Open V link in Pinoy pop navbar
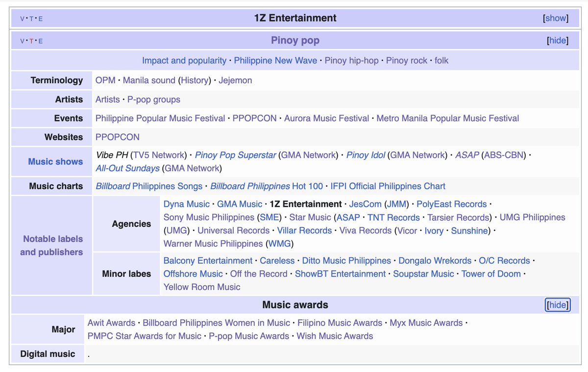 click(22, 41)
